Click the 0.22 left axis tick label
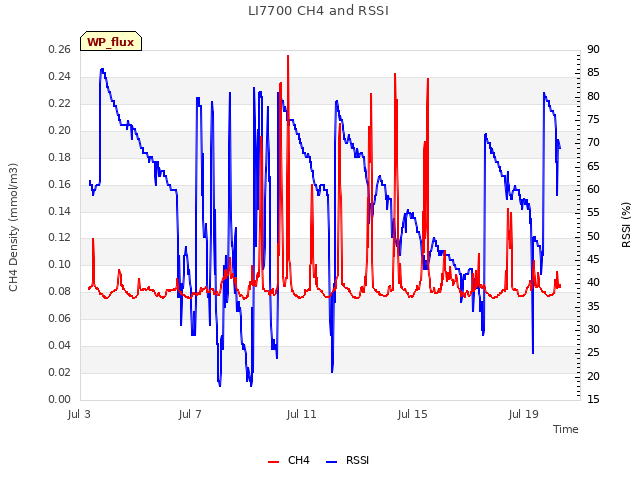Viewport: 640px width, 480px height. (x=60, y=103)
